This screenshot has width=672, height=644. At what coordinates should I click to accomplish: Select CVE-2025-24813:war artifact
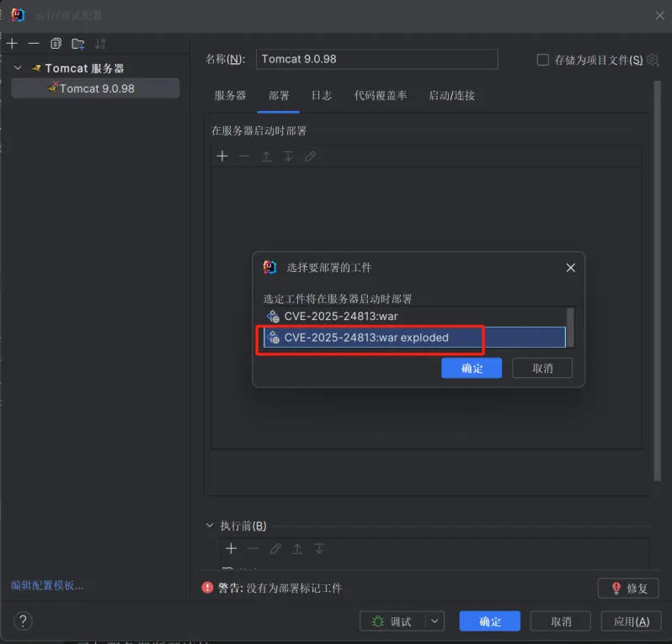414,317
